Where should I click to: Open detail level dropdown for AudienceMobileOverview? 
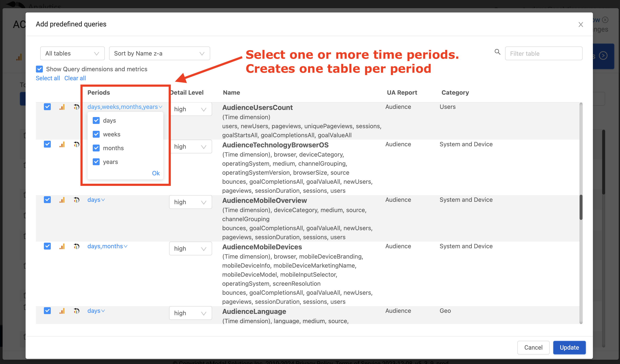tap(190, 202)
